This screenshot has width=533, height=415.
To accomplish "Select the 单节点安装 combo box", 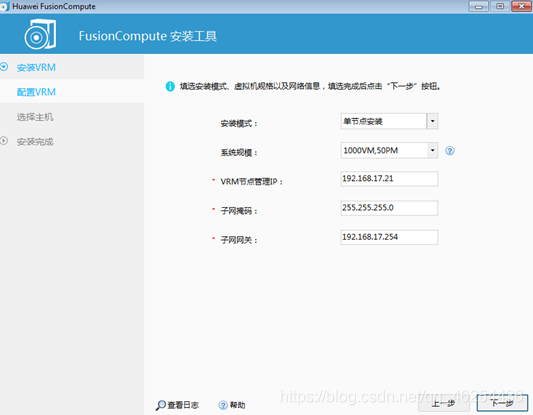I will (389, 121).
